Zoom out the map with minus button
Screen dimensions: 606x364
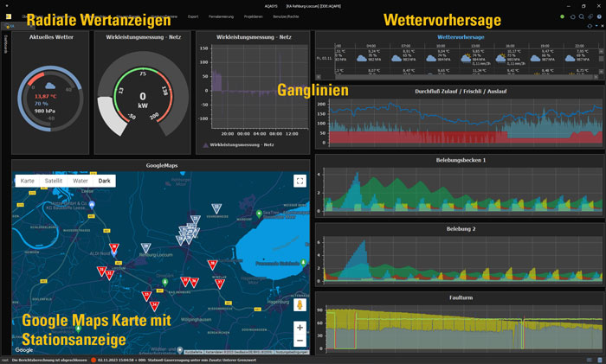coord(300,341)
